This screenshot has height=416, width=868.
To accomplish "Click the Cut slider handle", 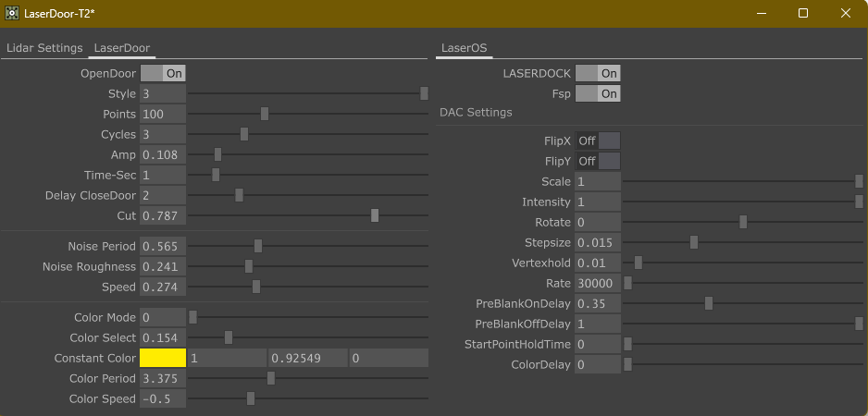I will 375,216.
